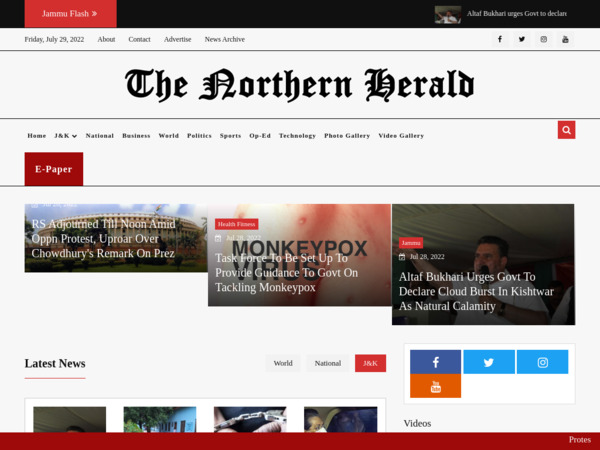
Task: Click the orange YouTube social tile
Action: [435, 386]
